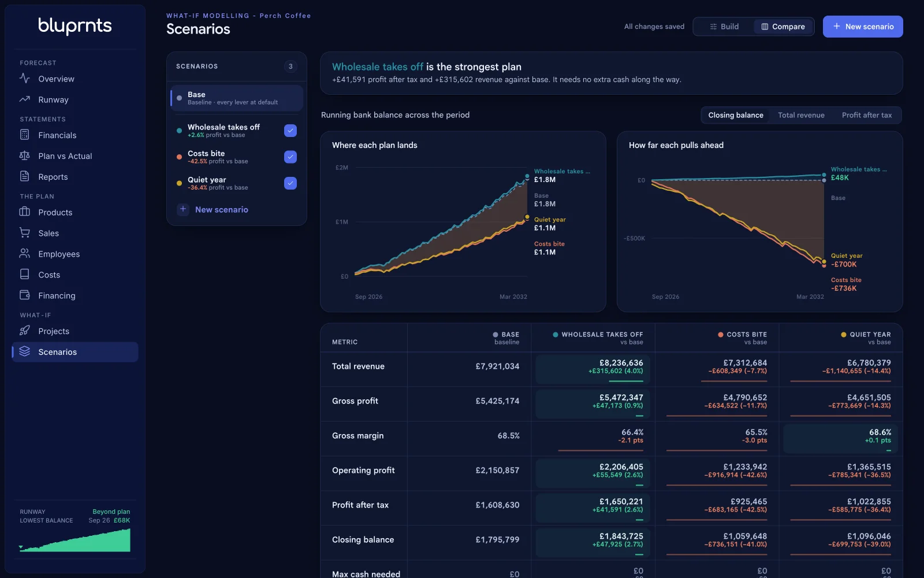Click the Reports document icon

pyautogui.click(x=24, y=176)
